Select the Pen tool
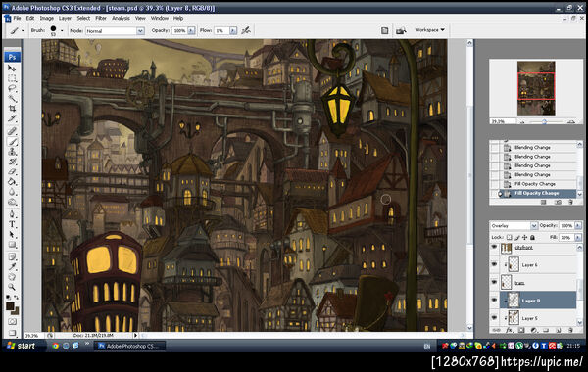 tap(12, 214)
